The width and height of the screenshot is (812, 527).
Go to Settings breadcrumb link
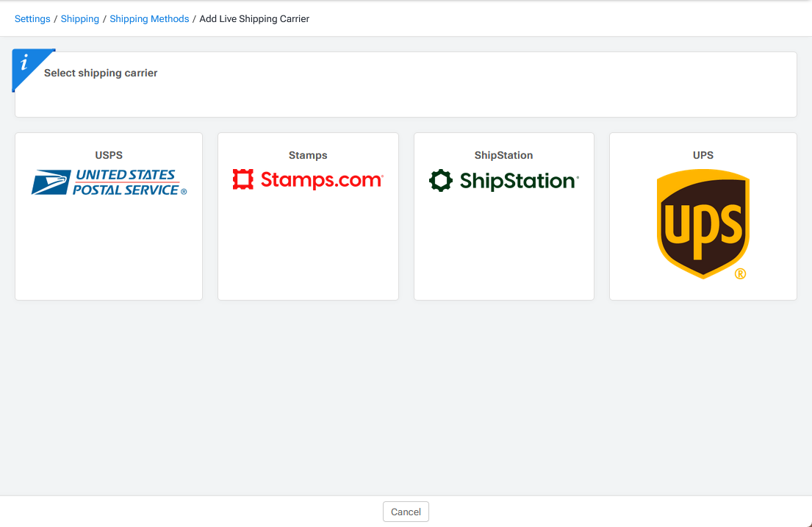click(x=32, y=18)
